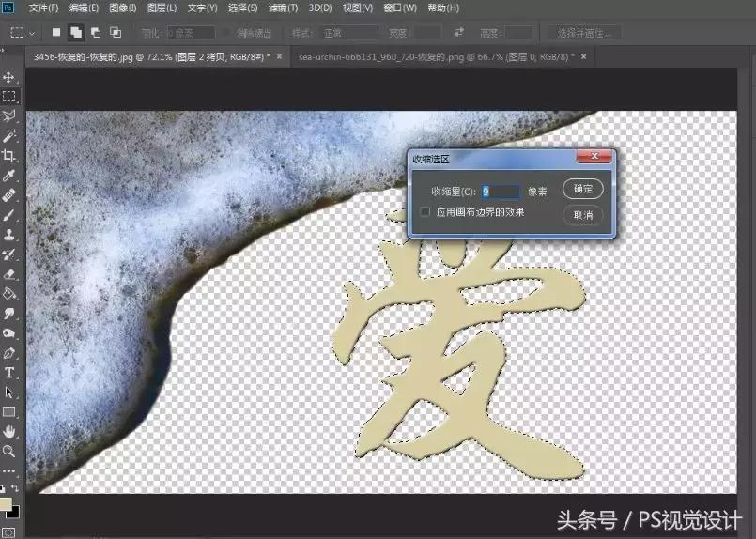Open the 文件(F) menu
Viewport: 756px width, 539px height.
click(43, 8)
